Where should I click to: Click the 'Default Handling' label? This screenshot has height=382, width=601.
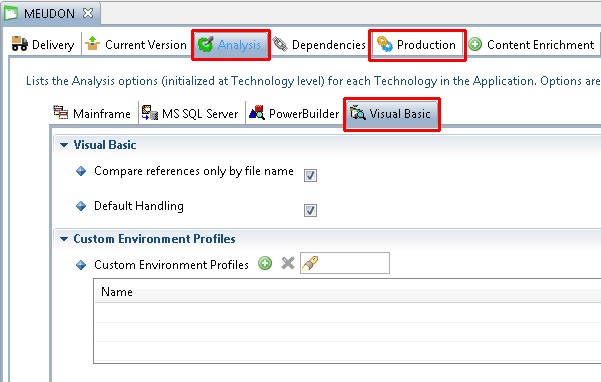coord(139,206)
